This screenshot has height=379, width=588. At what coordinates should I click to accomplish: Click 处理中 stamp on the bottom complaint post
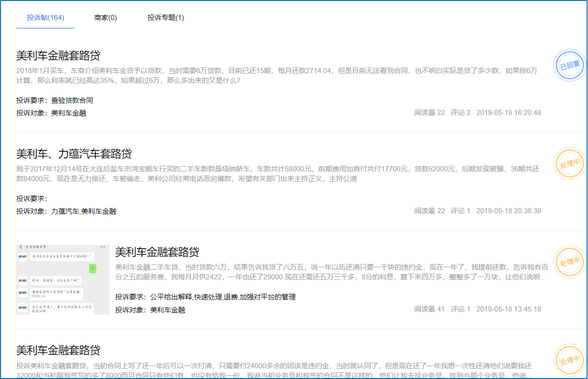point(569,360)
